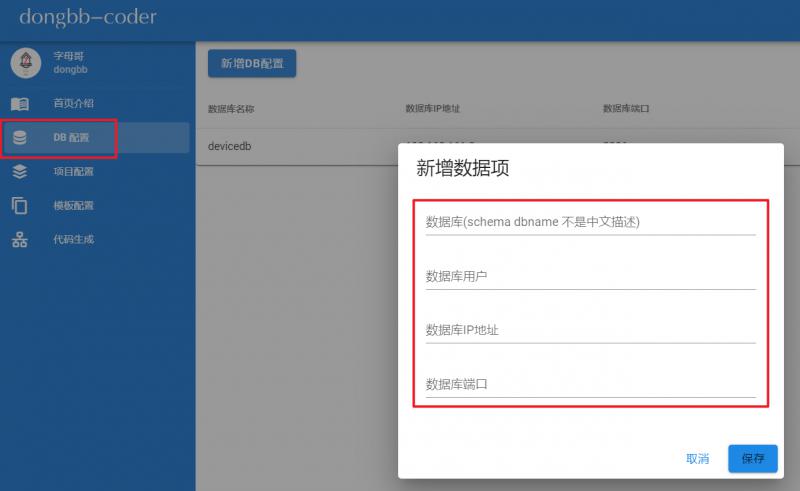
Task: Click 保存 to save the new entry
Action: coord(753,458)
